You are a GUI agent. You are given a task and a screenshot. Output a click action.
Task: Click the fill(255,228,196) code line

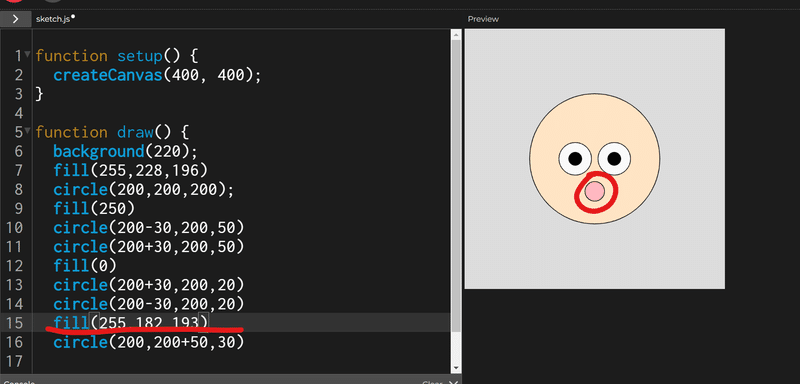point(131,170)
